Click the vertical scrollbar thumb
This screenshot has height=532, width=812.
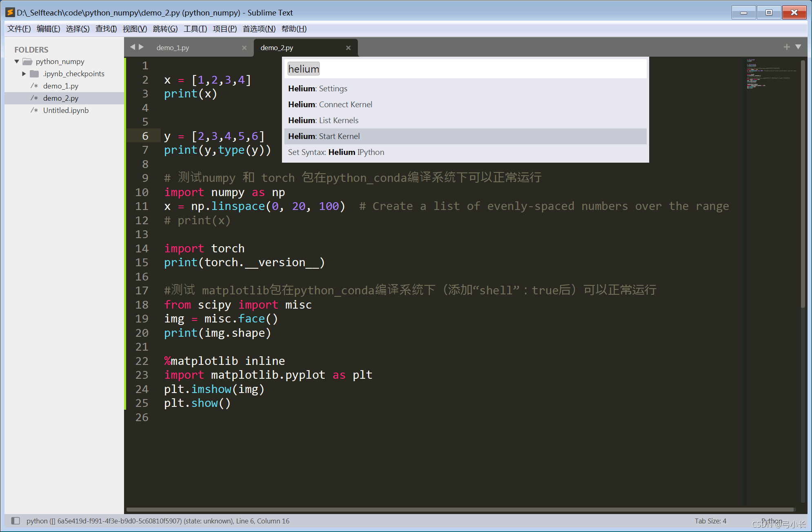(803, 183)
